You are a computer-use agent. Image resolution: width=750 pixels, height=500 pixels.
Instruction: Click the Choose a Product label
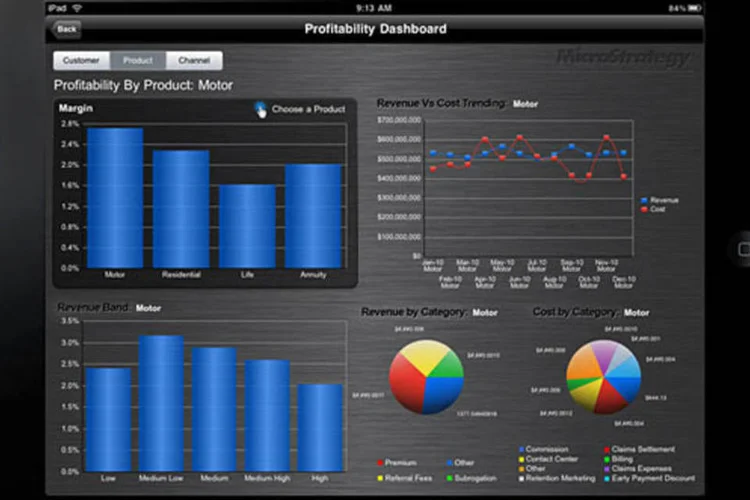(309, 109)
